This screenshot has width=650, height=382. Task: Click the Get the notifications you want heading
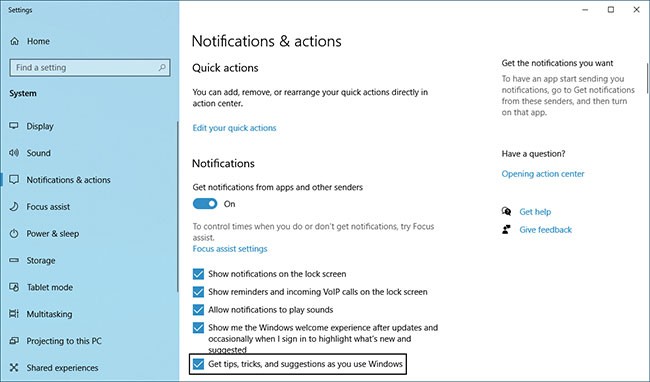click(557, 63)
